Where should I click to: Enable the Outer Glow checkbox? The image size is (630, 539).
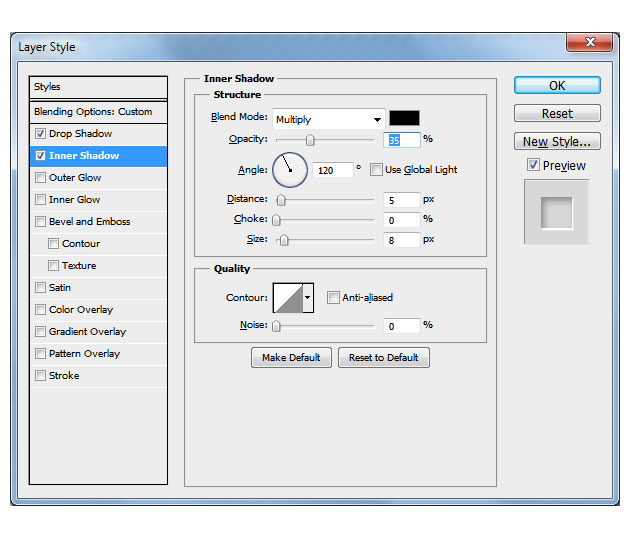[40, 178]
